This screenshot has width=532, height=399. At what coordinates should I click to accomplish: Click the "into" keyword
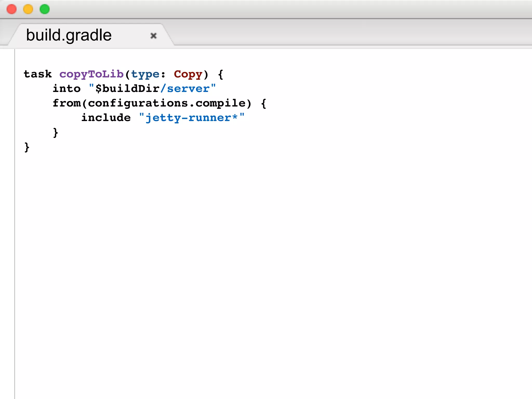tap(67, 89)
